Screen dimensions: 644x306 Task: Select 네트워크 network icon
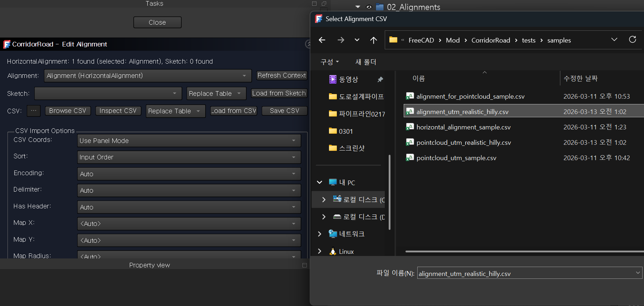coord(333,234)
